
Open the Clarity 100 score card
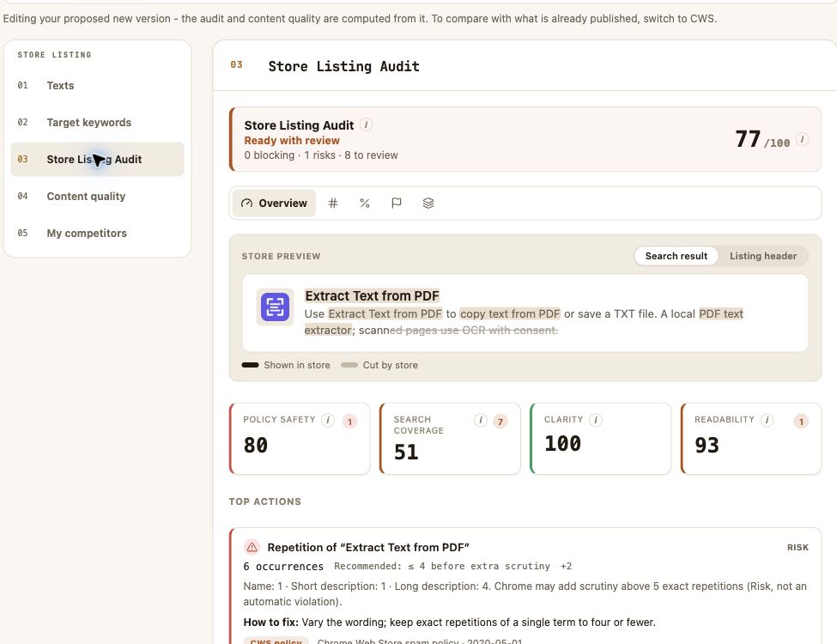tap(601, 439)
